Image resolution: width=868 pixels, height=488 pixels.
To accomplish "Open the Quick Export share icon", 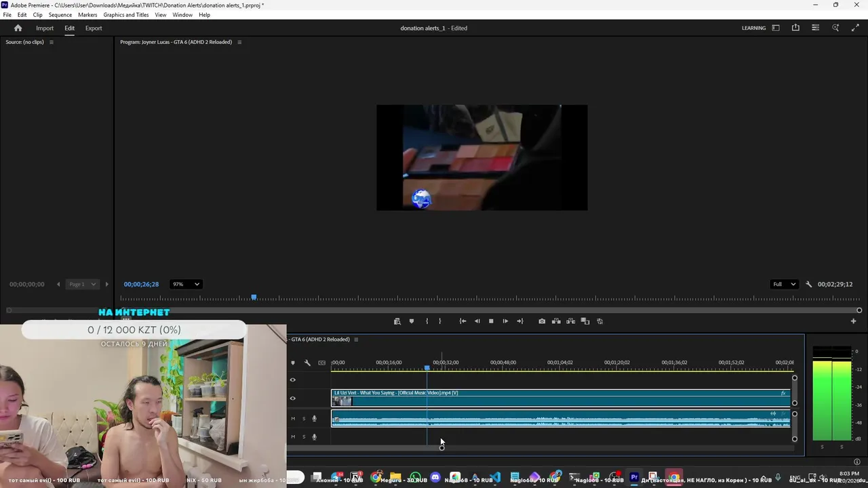I will [x=795, y=28].
